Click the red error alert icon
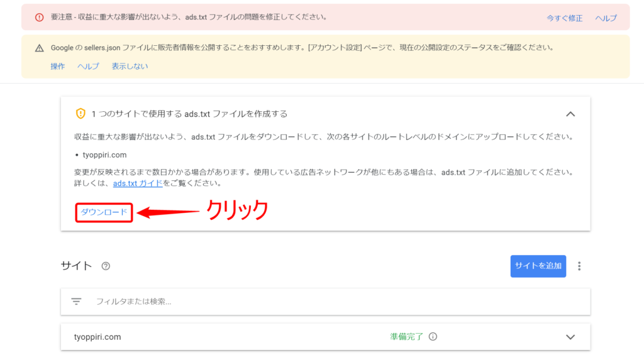The height and width of the screenshot is (360, 644). pyautogui.click(x=40, y=17)
